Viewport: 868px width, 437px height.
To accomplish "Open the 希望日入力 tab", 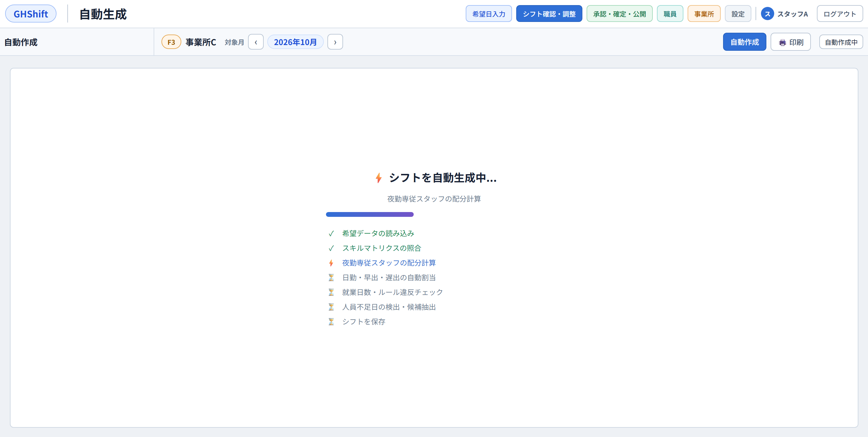I will [489, 14].
